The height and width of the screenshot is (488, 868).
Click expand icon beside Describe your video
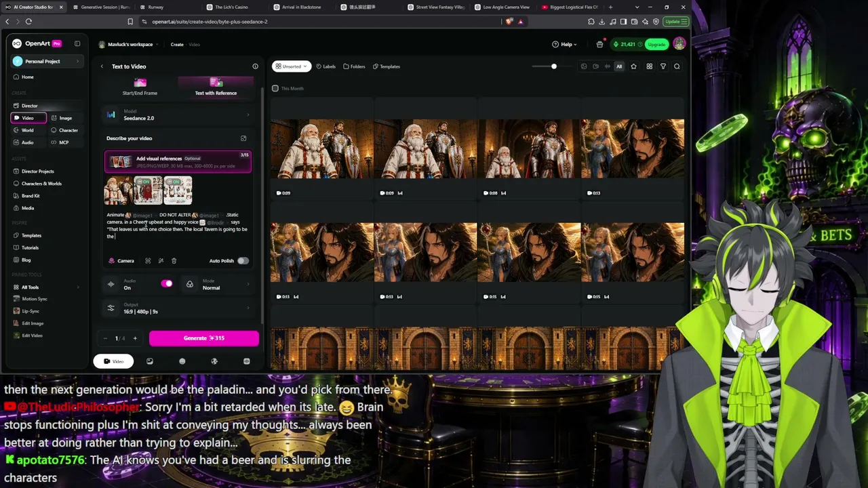coord(243,138)
